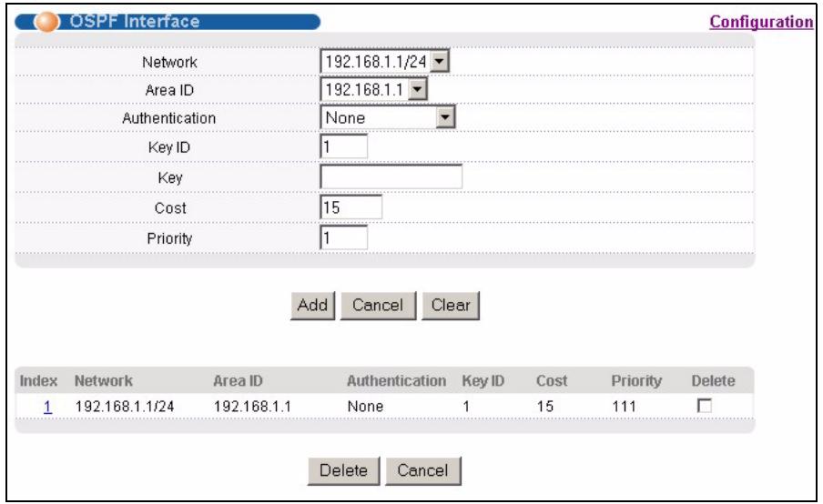Focus the empty Key input field
The width and height of the screenshot is (823, 504).
coord(391,176)
